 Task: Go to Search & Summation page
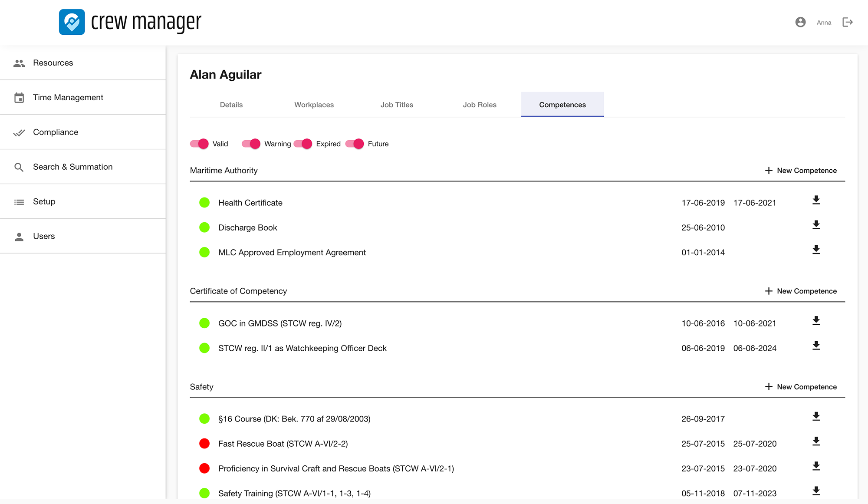point(72,167)
